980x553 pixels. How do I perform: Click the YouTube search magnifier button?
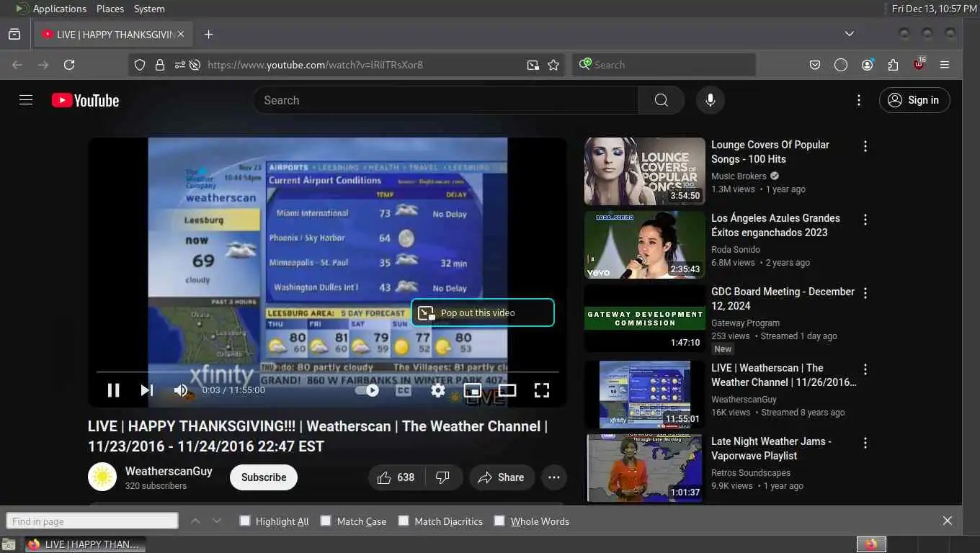point(661,100)
